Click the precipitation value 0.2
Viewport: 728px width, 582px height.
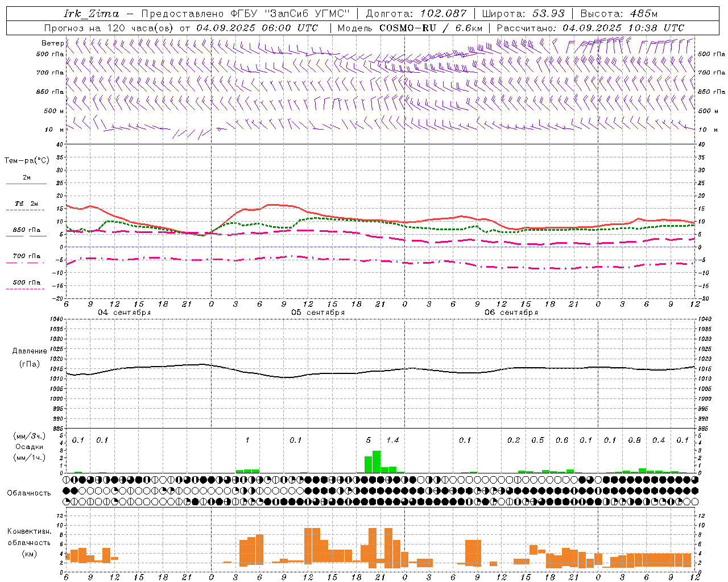(514, 440)
